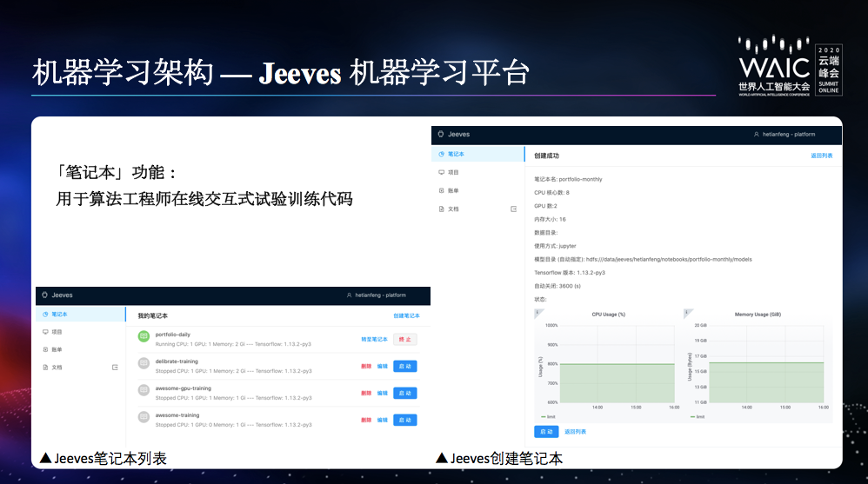The width and height of the screenshot is (868, 484).
Task: Click 返回列表 link beside 创建成功 heading
Action: point(822,156)
